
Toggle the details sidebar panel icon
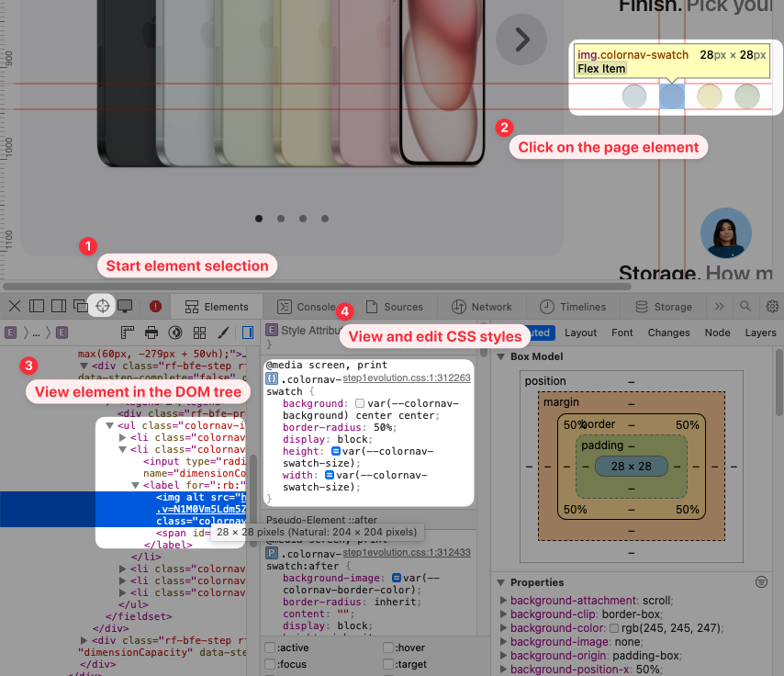[x=248, y=332]
